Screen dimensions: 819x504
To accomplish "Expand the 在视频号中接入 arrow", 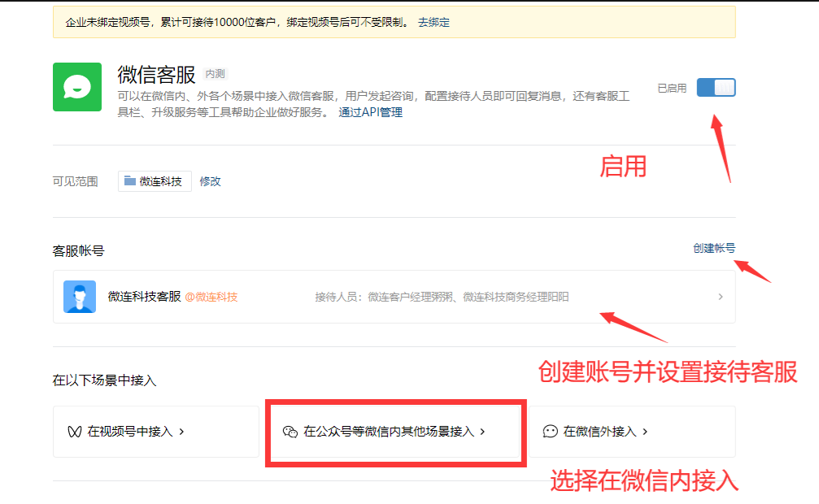I will pyautogui.click(x=181, y=432).
